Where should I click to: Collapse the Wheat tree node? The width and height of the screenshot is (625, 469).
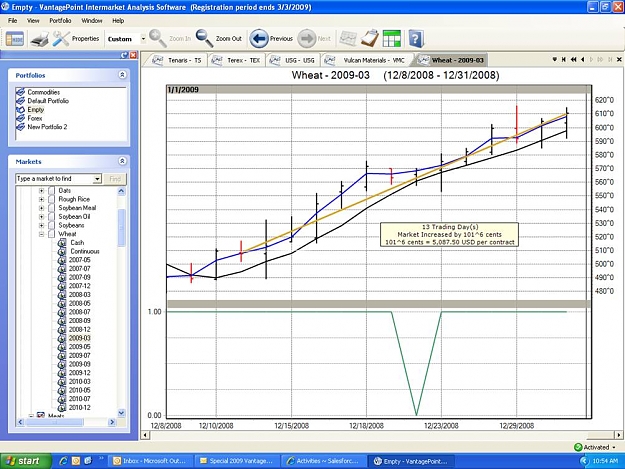41,234
